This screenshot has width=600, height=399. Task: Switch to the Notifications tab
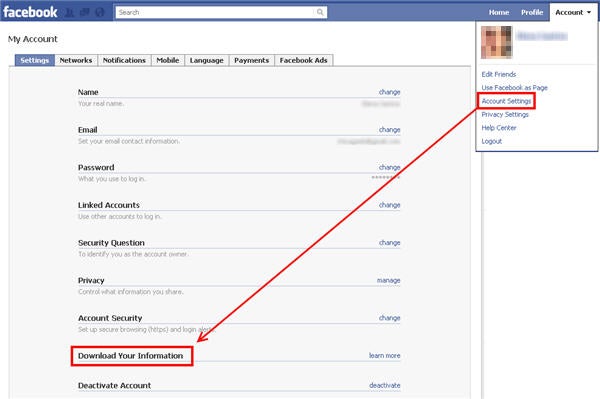(124, 60)
